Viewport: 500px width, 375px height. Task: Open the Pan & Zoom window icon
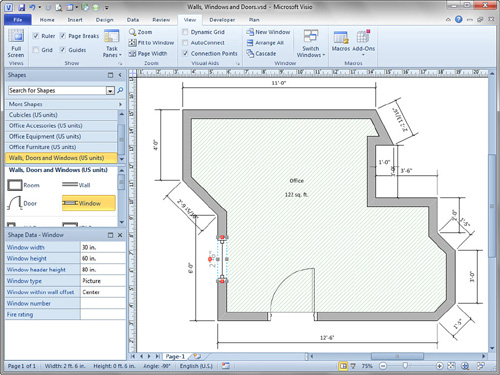[465, 366]
